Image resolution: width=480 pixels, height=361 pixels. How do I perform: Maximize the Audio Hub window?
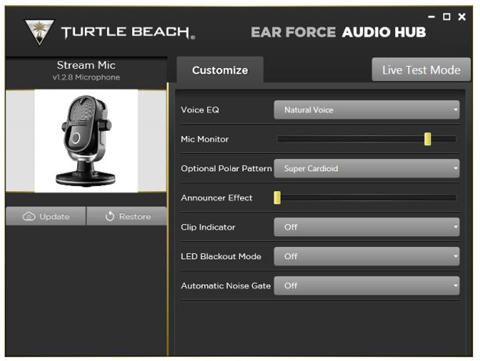[447, 17]
